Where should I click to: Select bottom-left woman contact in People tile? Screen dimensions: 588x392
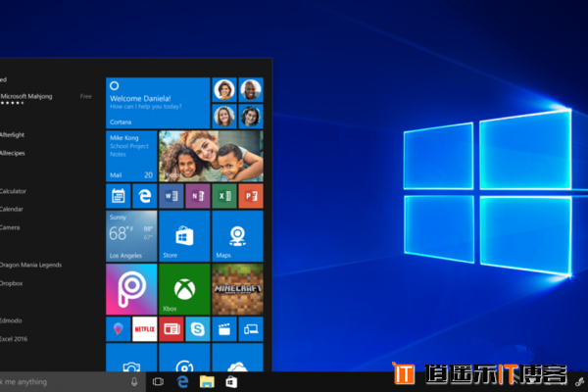tap(224, 117)
